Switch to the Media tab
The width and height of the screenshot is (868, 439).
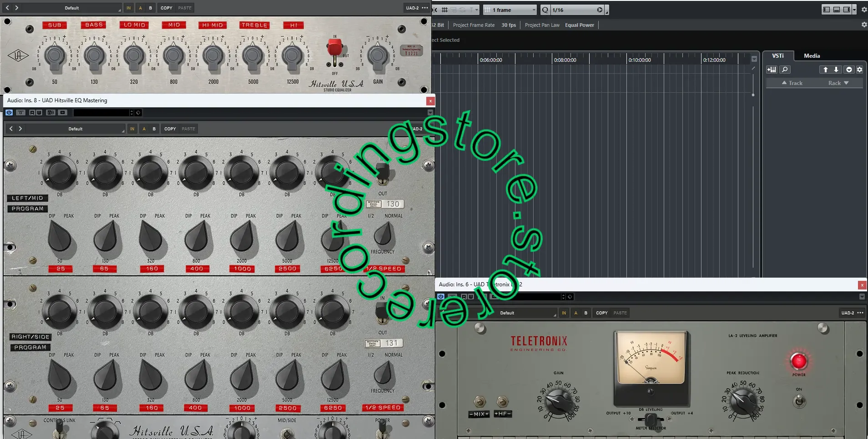[812, 55]
